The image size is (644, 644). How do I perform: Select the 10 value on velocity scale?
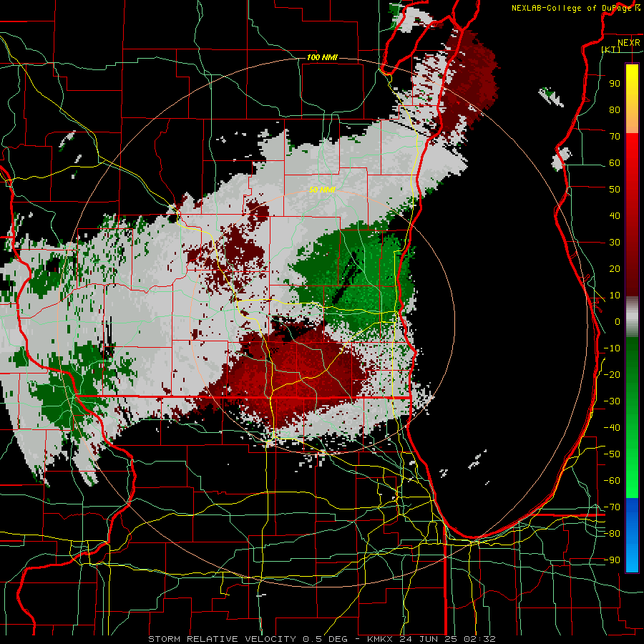pyautogui.click(x=615, y=296)
